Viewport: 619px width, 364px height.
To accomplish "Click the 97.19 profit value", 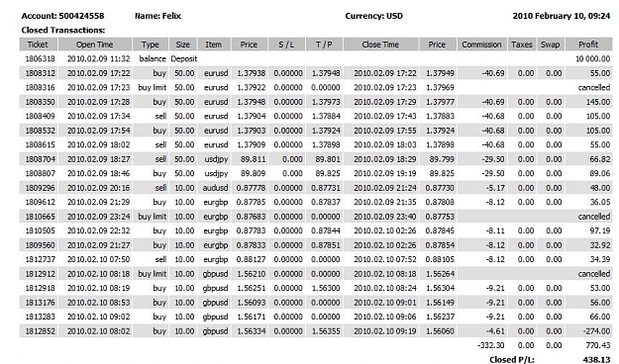I will pyautogui.click(x=600, y=230).
